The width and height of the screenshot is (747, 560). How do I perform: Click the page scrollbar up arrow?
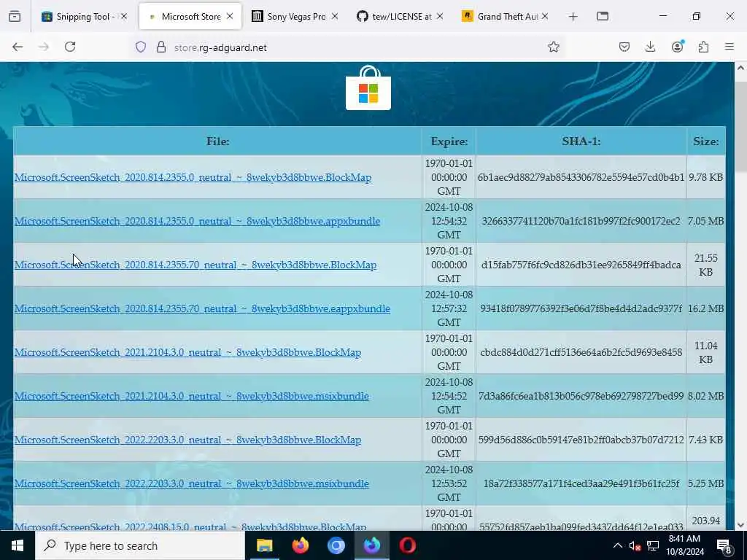point(740,68)
